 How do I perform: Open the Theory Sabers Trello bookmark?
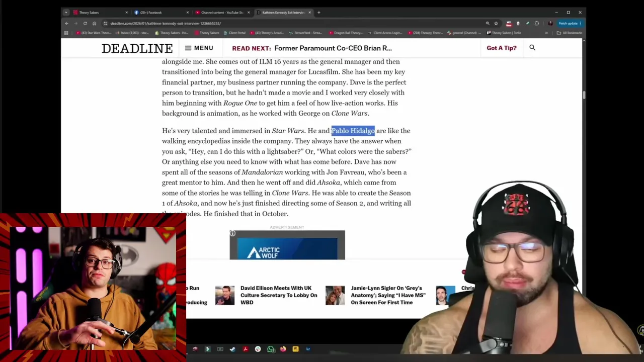point(504,33)
